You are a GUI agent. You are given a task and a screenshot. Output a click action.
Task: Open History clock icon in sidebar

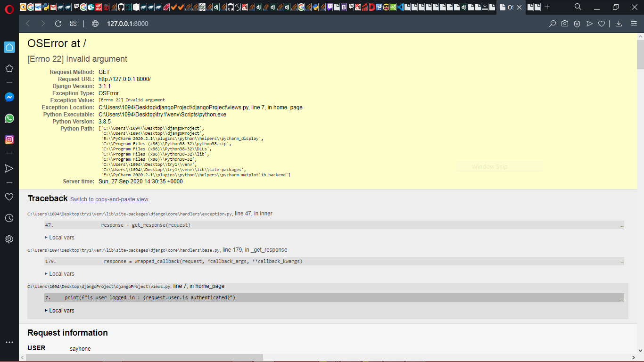9,218
